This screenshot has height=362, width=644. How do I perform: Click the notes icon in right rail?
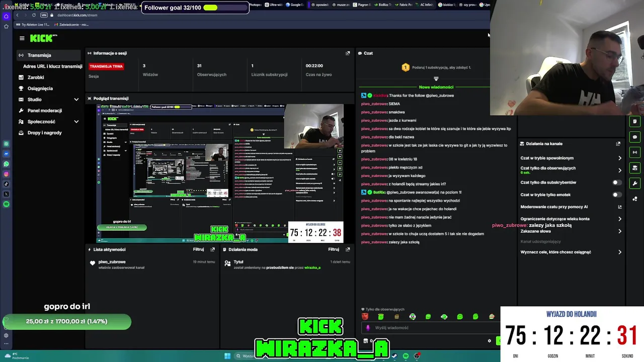click(x=635, y=122)
